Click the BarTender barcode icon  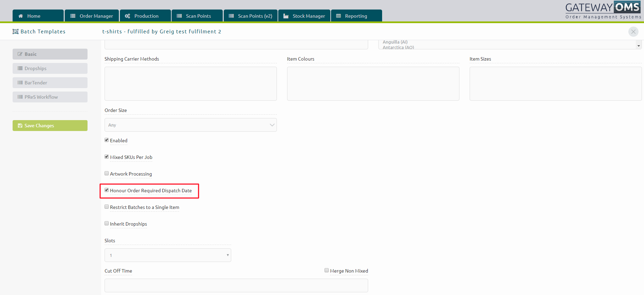[20, 83]
